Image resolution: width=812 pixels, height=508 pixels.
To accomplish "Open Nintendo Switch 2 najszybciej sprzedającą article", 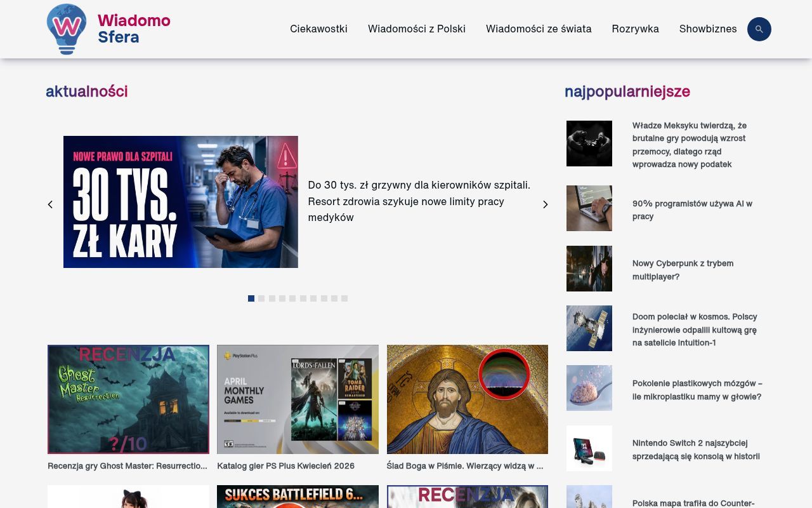I will (696, 450).
